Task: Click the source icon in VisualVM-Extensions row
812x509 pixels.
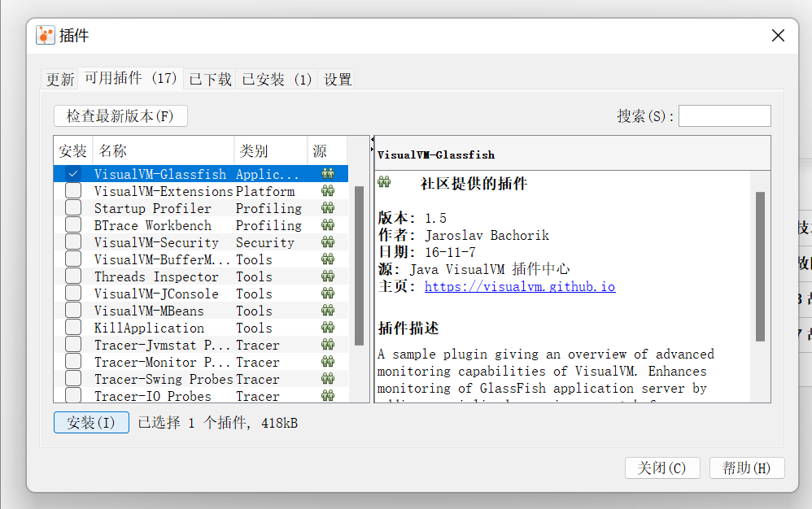Action: coord(328,191)
